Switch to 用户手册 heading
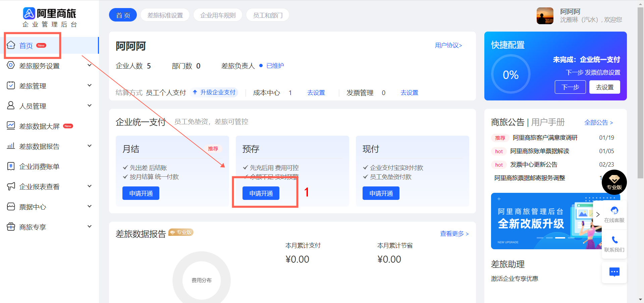 click(548, 122)
